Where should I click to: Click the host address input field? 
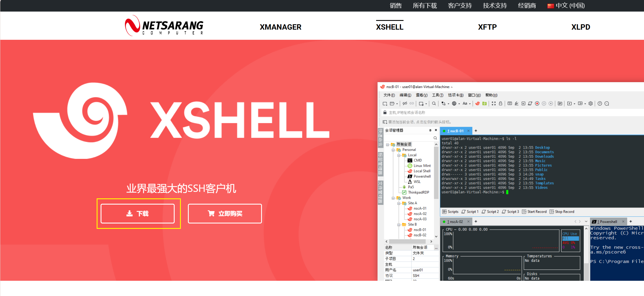513,113
